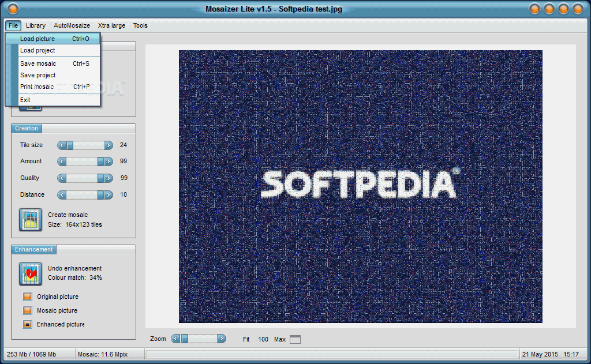Click the Undo enhancement label

(74, 268)
